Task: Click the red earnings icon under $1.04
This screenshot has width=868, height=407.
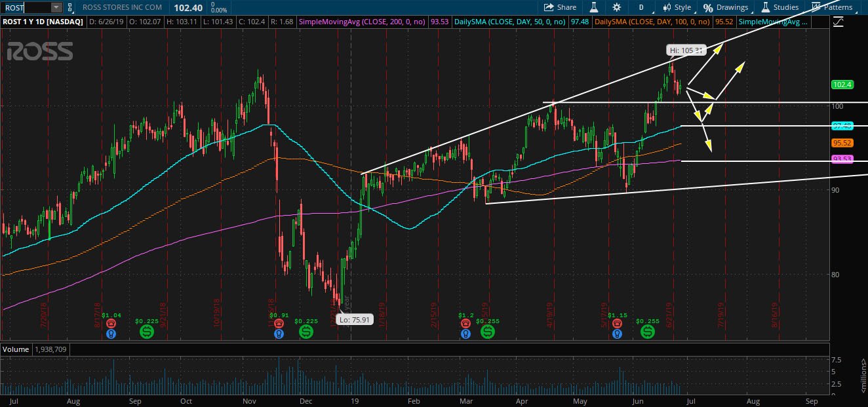Action: (x=110, y=323)
